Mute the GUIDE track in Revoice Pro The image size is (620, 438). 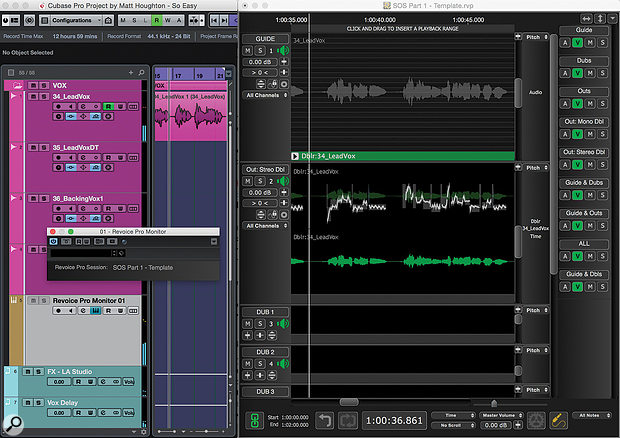pyautogui.click(x=248, y=51)
